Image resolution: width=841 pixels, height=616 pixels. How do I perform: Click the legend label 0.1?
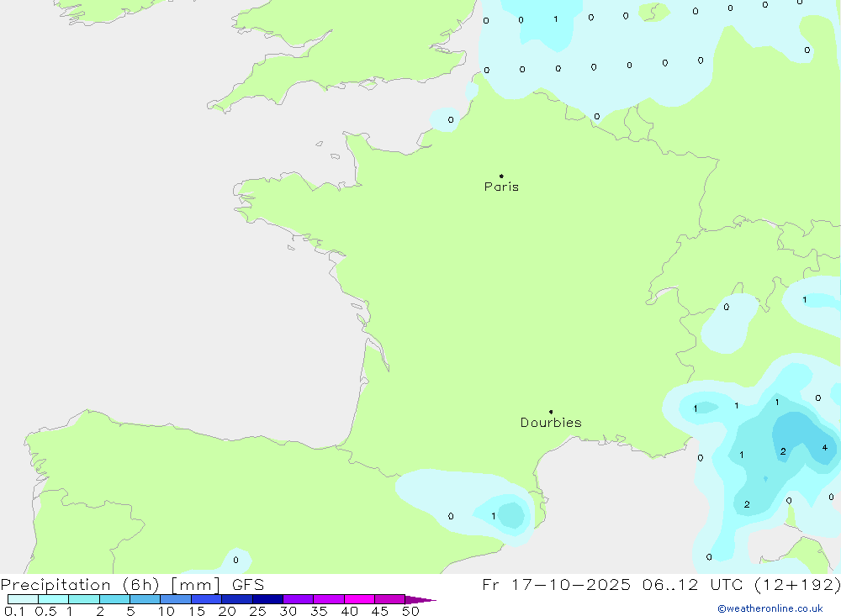click(14, 611)
